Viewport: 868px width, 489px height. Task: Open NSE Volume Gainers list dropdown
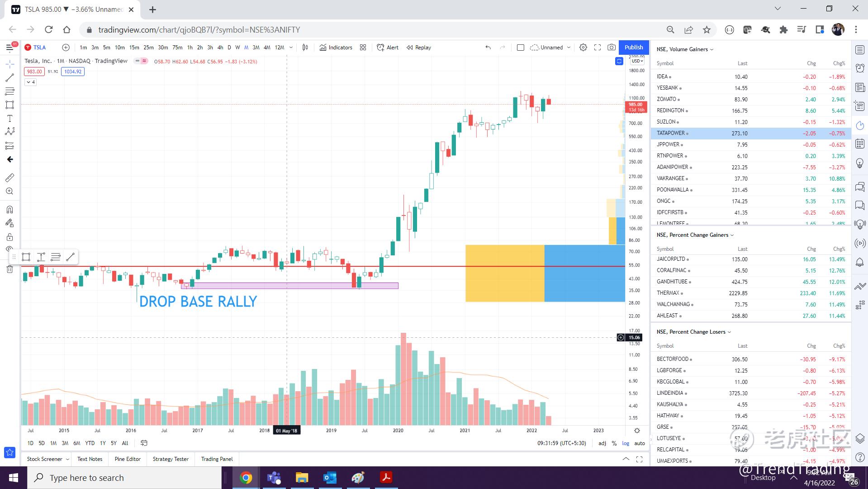tap(685, 49)
